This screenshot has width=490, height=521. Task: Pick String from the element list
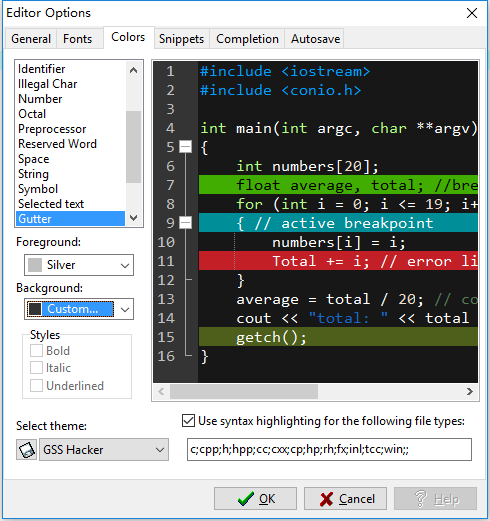(70, 174)
